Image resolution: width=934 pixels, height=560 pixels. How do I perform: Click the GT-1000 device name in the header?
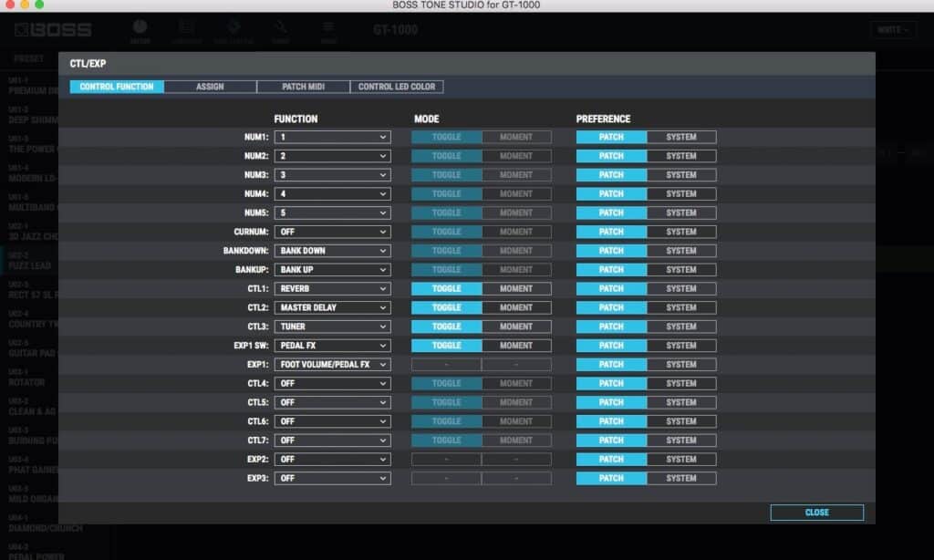396,30
